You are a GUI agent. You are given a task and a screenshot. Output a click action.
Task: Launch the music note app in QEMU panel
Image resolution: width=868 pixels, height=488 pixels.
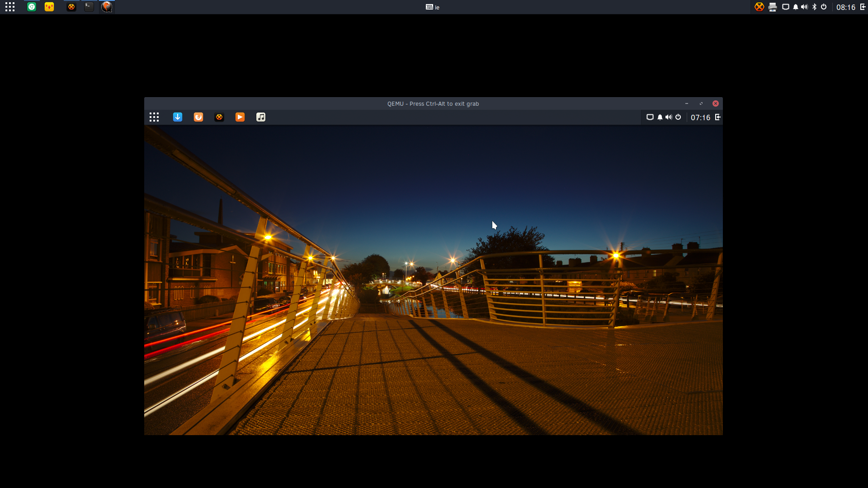tap(261, 117)
